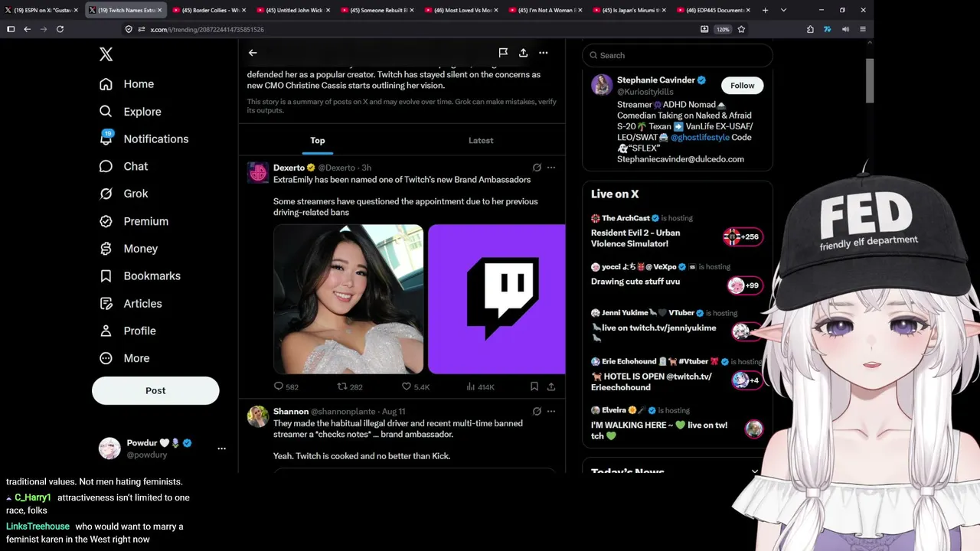Image resolution: width=980 pixels, height=551 pixels.
Task: Open the Bookmarks icon in sidebar
Action: pos(106,276)
